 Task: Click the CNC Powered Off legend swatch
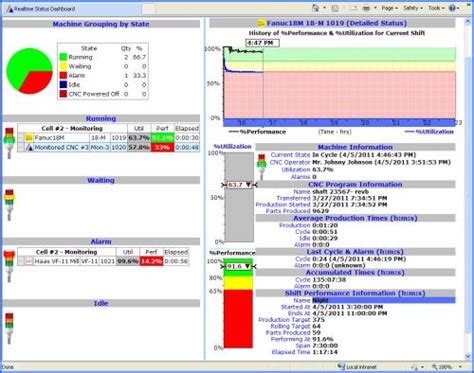click(x=63, y=94)
